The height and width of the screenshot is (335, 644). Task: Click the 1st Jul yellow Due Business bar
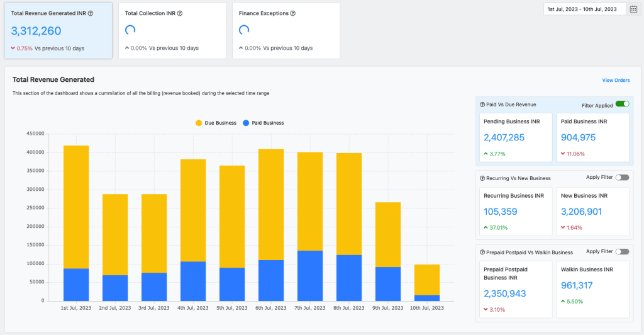76,207
